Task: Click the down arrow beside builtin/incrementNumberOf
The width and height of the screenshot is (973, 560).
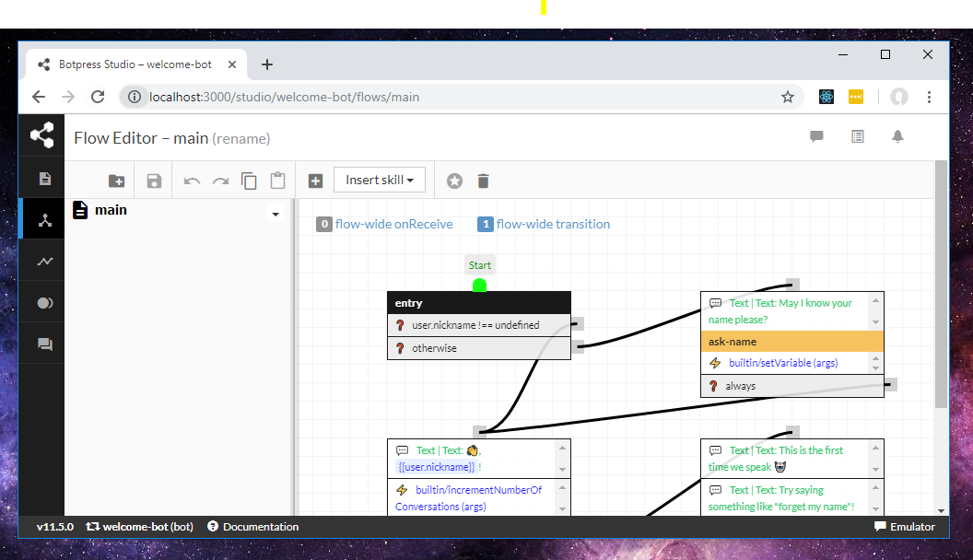Action: (562, 508)
